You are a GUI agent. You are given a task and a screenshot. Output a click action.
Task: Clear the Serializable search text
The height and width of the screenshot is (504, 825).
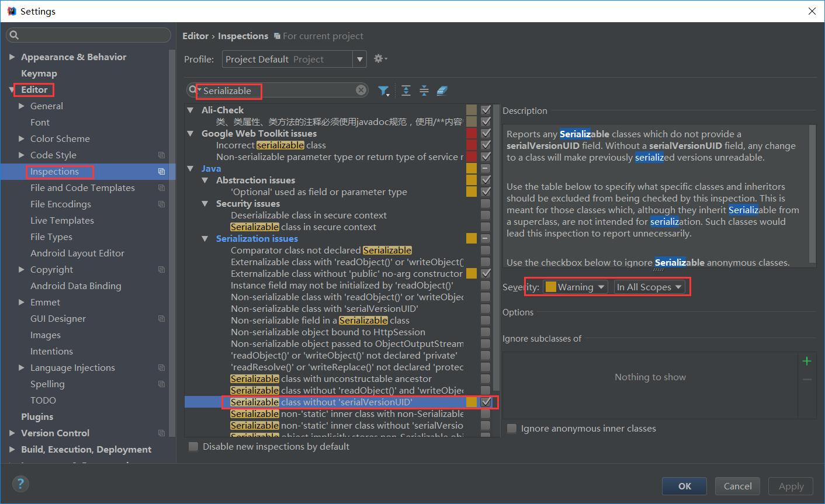click(361, 90)
